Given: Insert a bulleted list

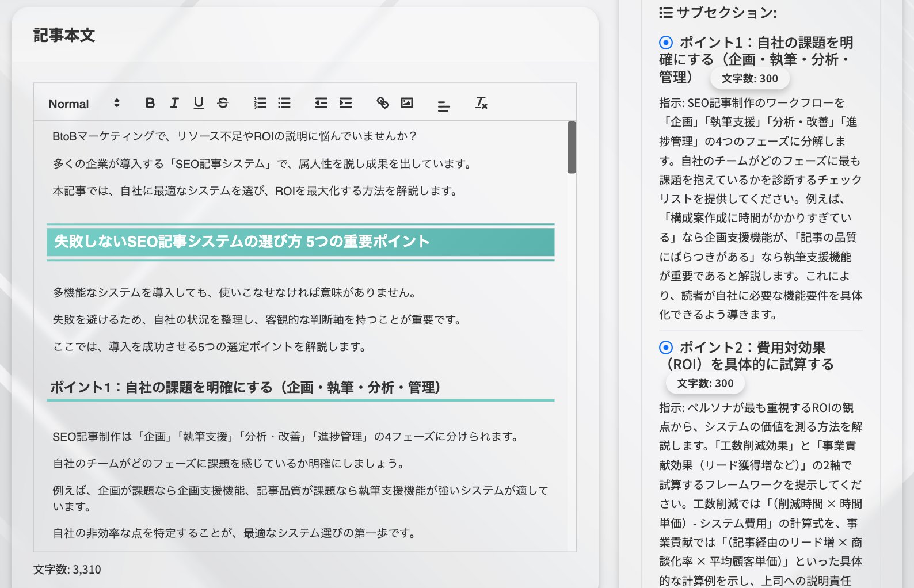Looking at the screenshot, I should pyautogui.click(x=284, y=103).
